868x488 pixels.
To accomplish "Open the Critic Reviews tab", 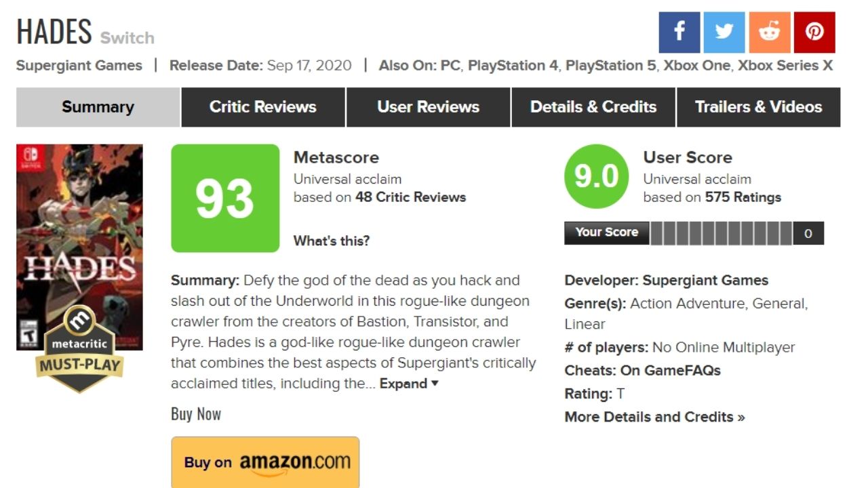I will point(263,107).
